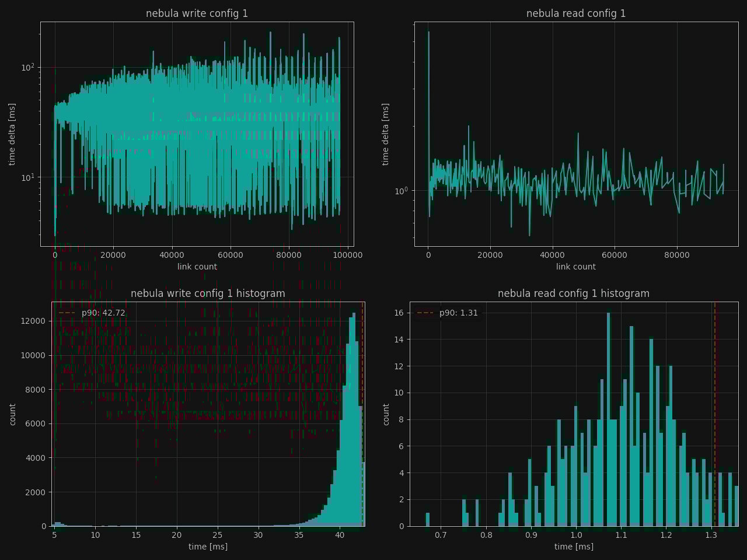
Task: Select the "4000" count tick on write histogram
Action: coord(37,458)
